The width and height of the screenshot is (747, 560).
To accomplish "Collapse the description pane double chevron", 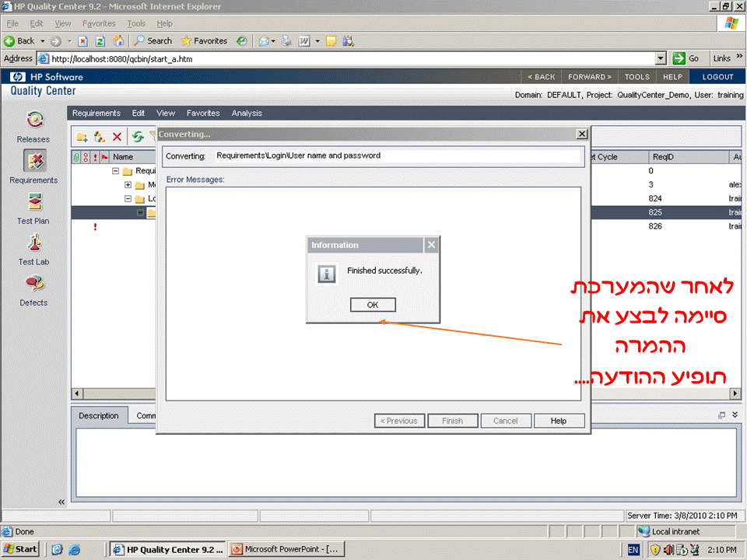I will pyautogui.click(x=735, y=415).
